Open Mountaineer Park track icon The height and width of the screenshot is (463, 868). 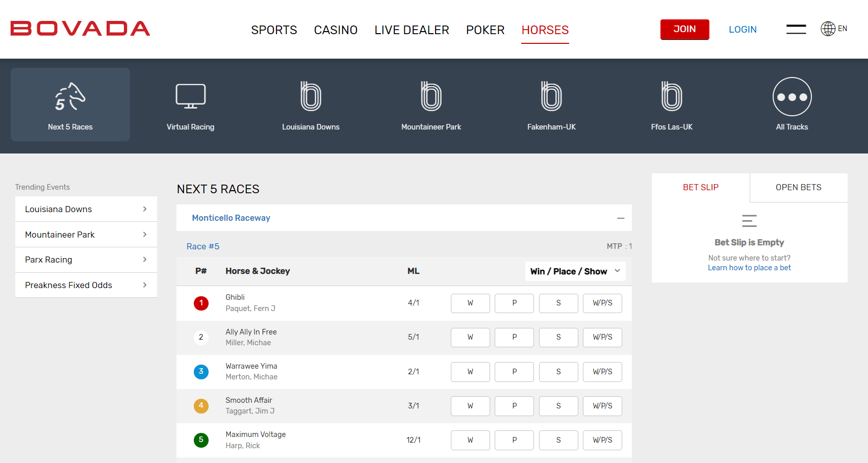pos(431,96)
